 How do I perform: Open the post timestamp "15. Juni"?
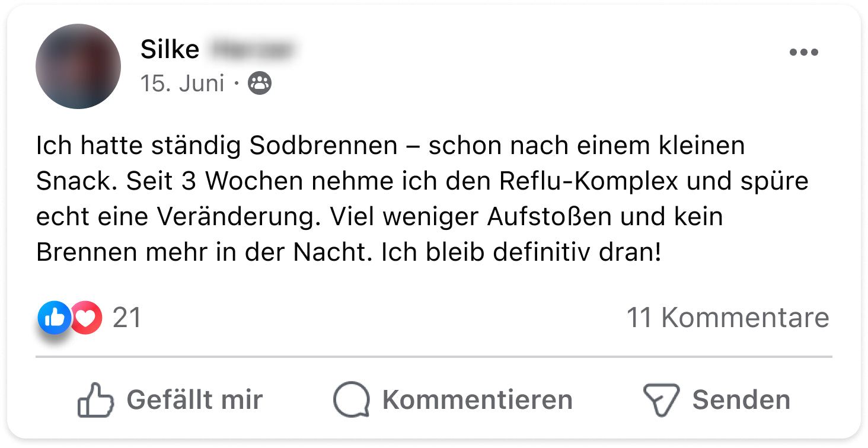click(x=183, y=84)
